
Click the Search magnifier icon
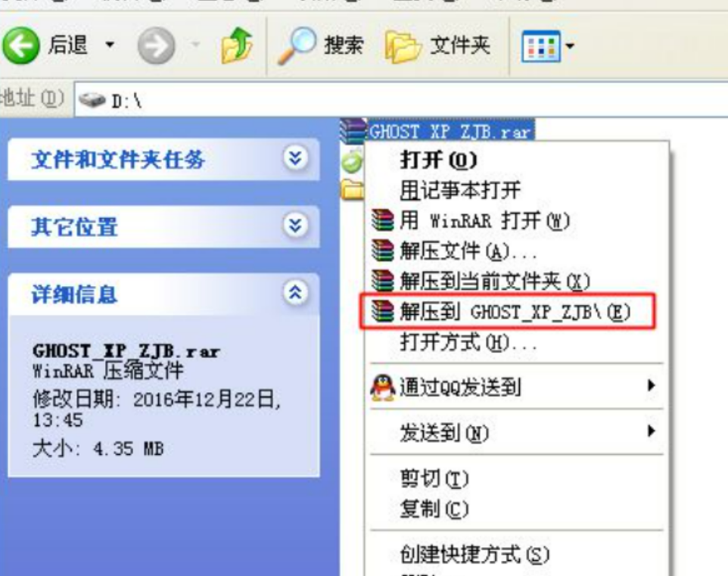[x=297, y=45]
